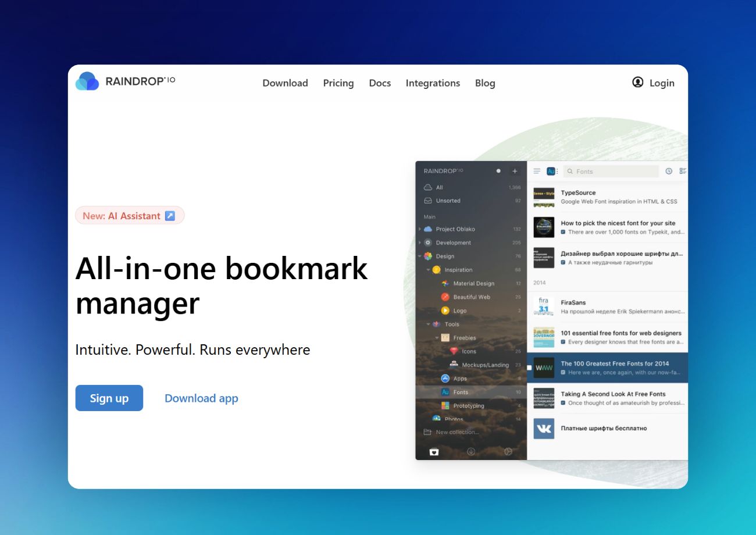The height and width of the screenshot is (535, 756).
Task: Click the face icon for Freebies
Action: tap(445, 338)
